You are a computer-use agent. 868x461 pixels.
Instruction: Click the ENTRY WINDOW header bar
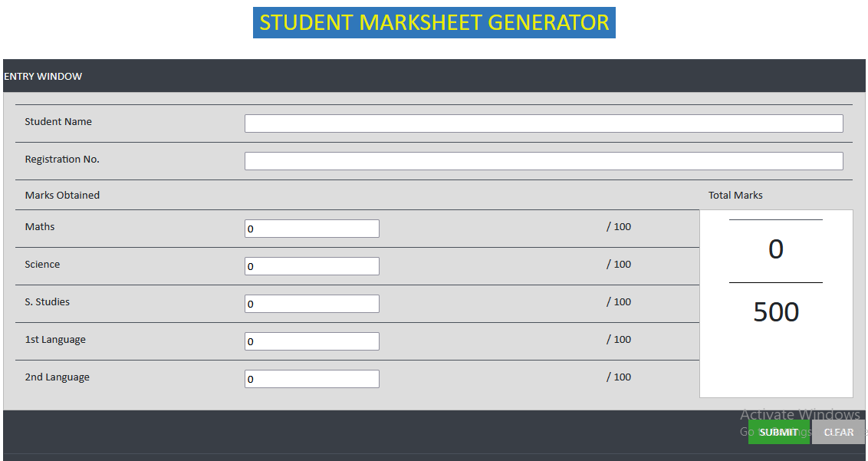click(434, 76)
